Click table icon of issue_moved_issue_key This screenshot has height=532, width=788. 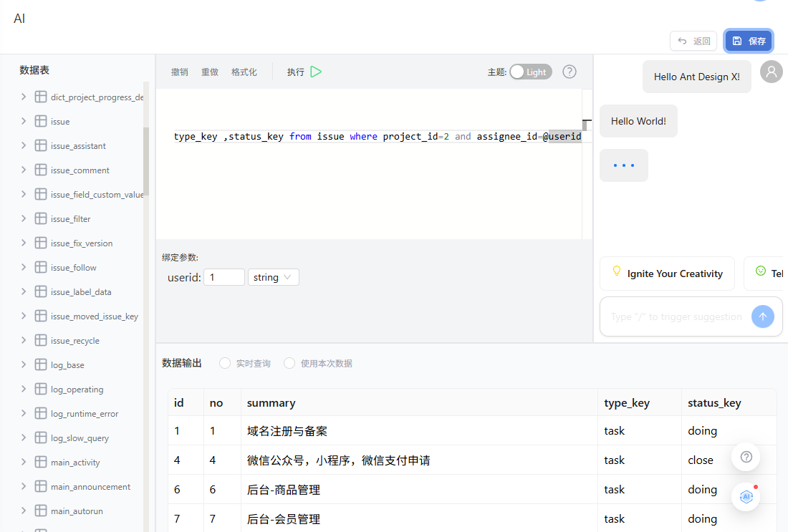pyautogui.click(x=41, y=316)
